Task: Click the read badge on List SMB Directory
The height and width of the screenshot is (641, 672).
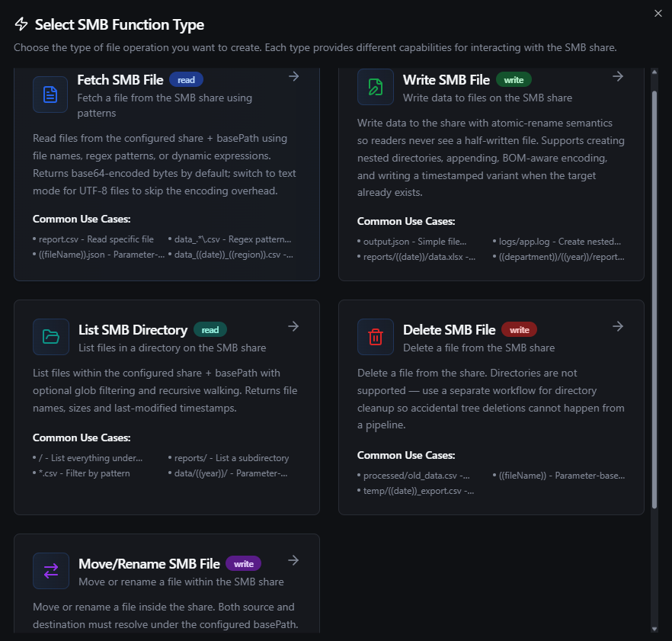Action: point(210,330)
